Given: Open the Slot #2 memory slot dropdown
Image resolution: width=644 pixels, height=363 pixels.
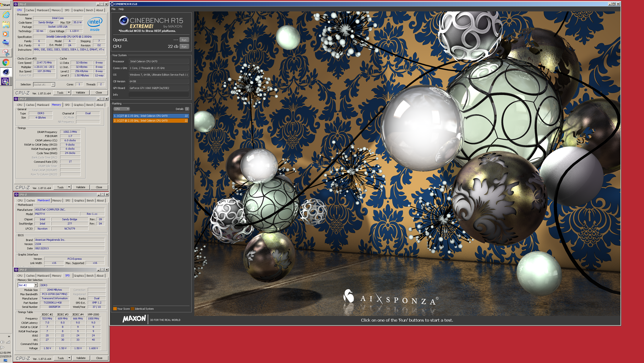Looking at the screenshot, I should click(x=36, y=285).
